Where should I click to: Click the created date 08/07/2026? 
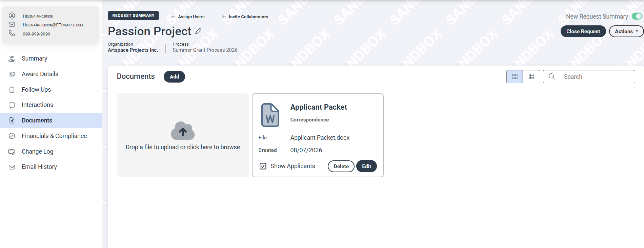point(306,150)
